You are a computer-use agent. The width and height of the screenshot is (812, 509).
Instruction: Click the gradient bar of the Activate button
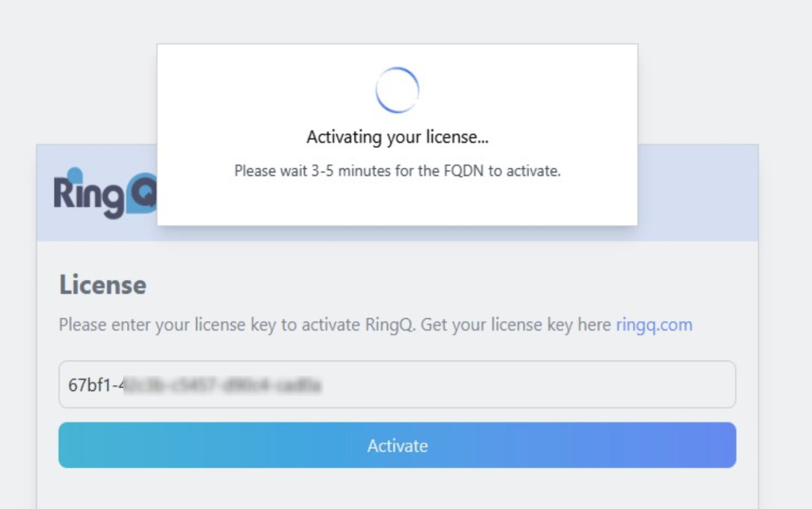pos(396,445)
